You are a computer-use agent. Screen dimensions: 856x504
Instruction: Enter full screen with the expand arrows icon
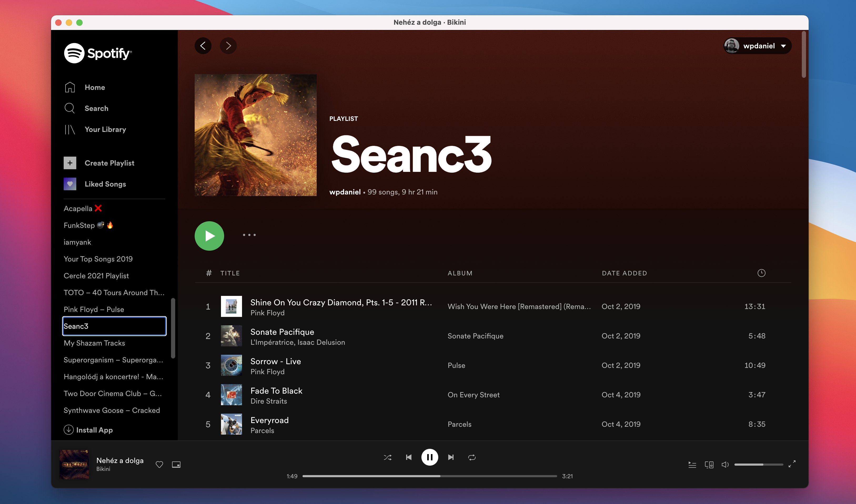pyautogui.click(x=792, y=464)
